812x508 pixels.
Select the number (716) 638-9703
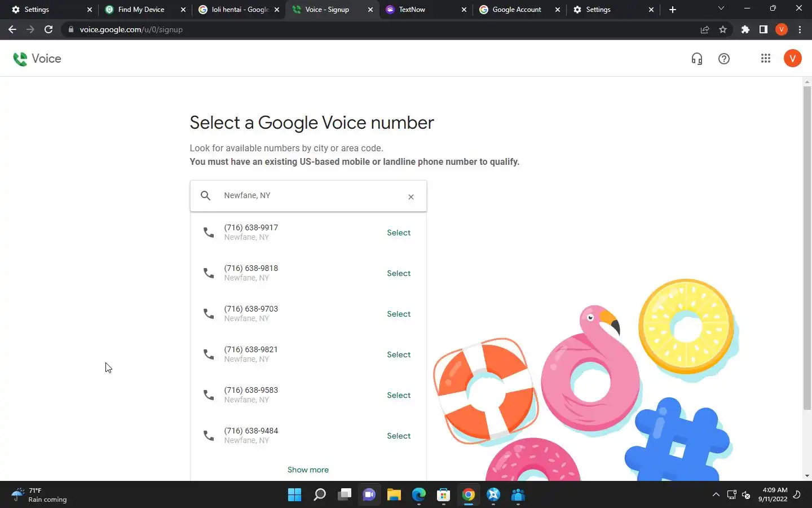pos(399,314)
